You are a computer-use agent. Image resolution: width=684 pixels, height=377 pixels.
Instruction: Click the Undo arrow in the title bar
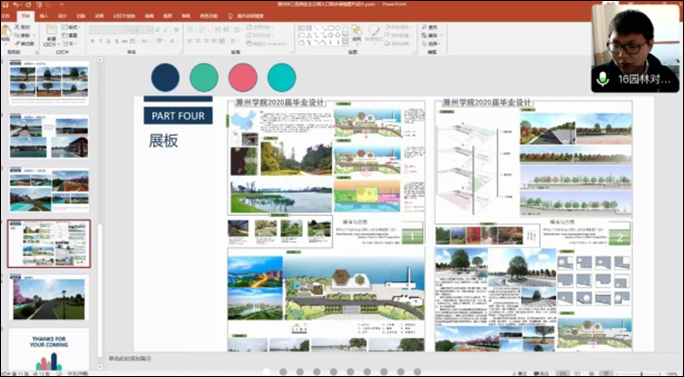click(x=16, y=4)
